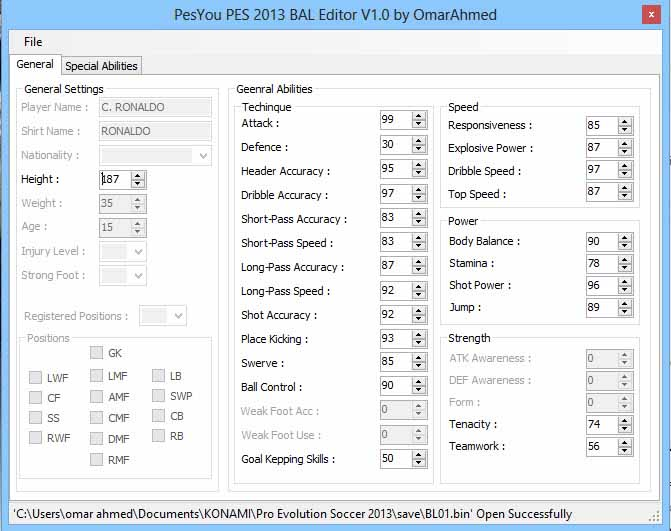671x531 pixels.
Task: Open the Nationality dropdown
Action: point(203,156)
